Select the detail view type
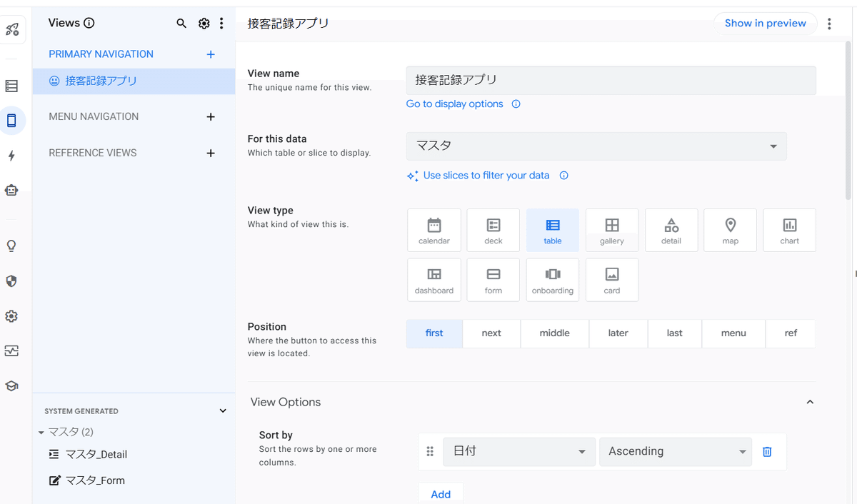Screen dimensions: 857x504 click(671, 231)
